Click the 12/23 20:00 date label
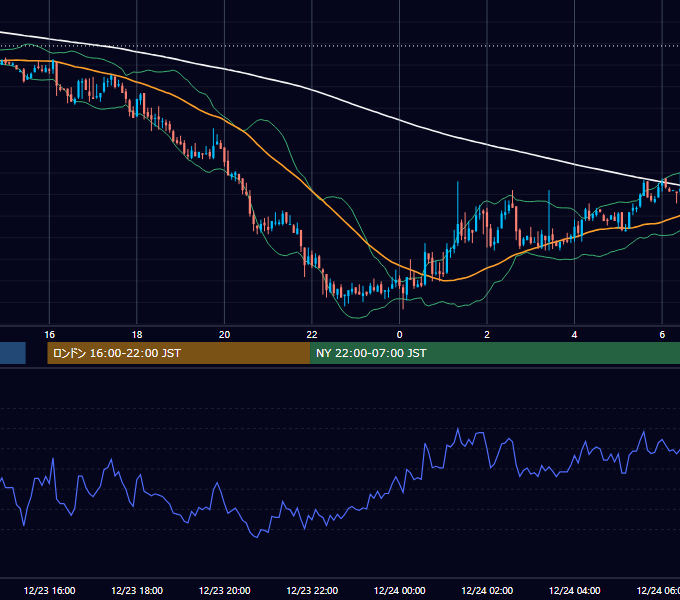This screenshot has height=600, width=680. [225, 590]
